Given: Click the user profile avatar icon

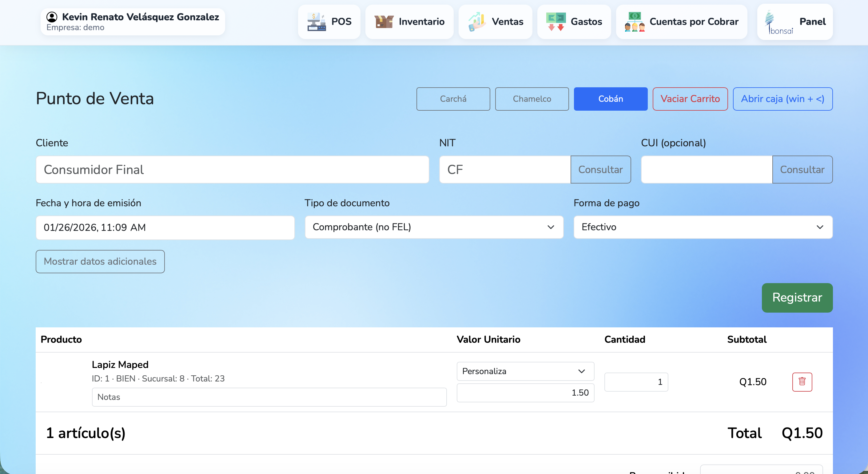Looking at the screenshot, I should click(52, 17).
